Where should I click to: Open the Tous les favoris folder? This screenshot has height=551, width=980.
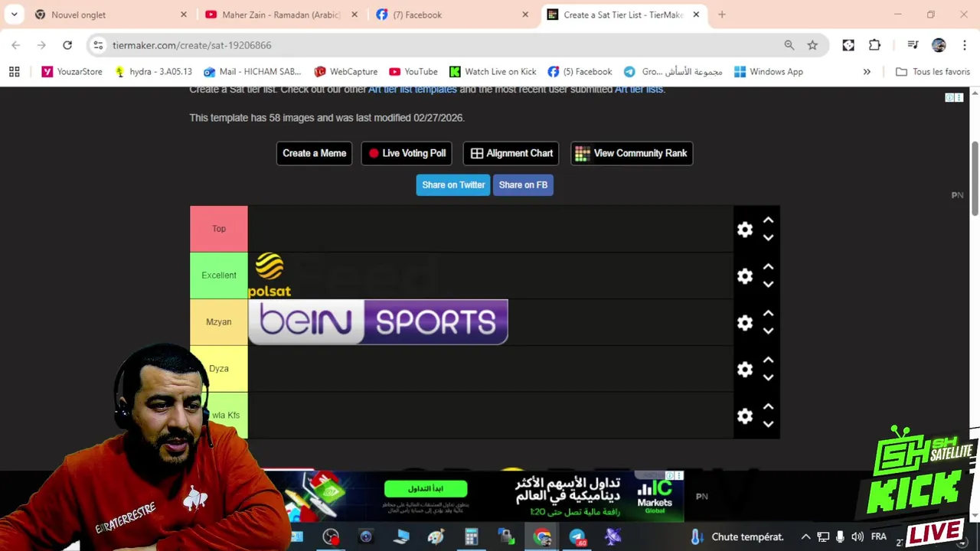coord(933,71)
